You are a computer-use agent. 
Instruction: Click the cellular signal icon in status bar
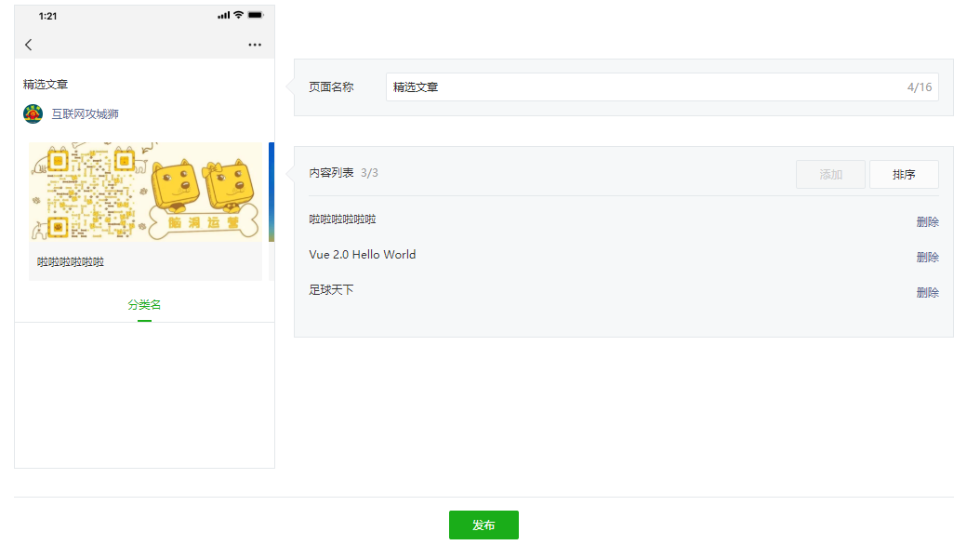coord(224,15)
